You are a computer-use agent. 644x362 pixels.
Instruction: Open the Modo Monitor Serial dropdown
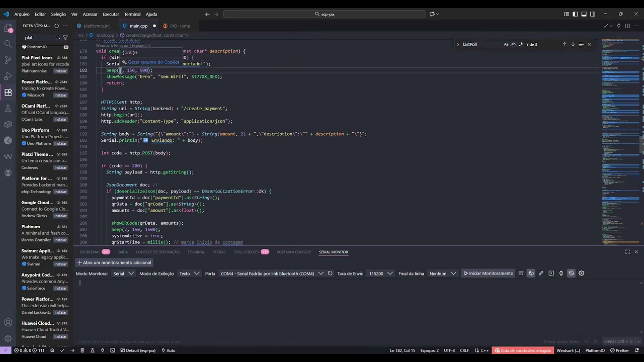123,274
